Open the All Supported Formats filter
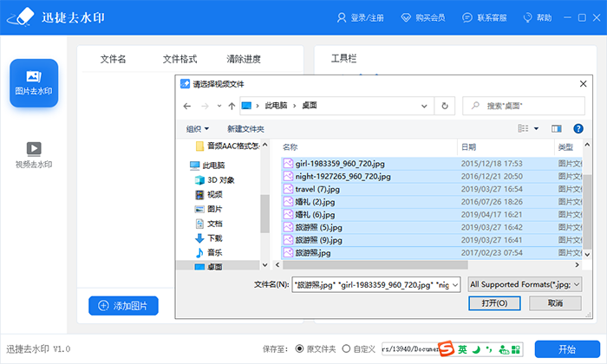Image resolution: width=607 pixels, height=364 pixels. click(525, 285)
